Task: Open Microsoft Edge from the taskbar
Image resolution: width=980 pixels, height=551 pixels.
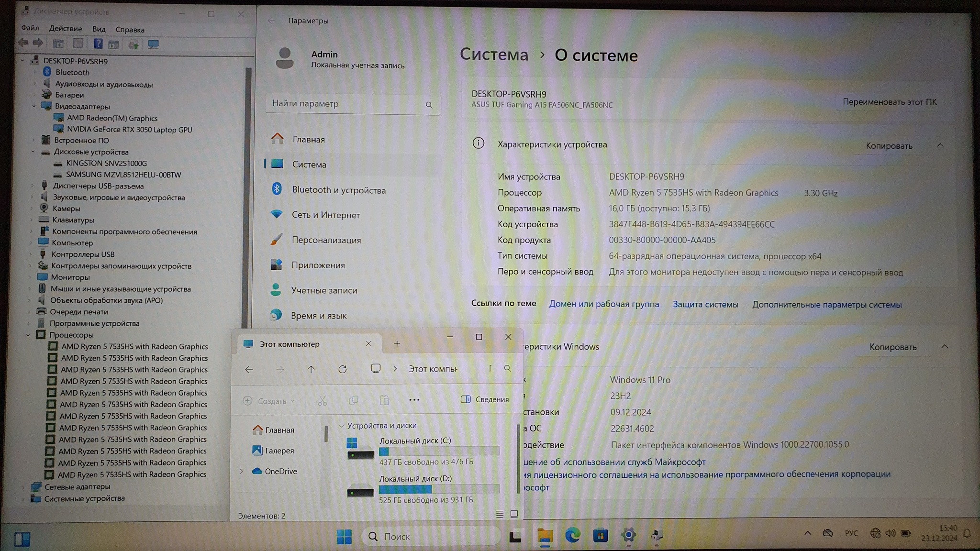Action: (x=573, y=536)
